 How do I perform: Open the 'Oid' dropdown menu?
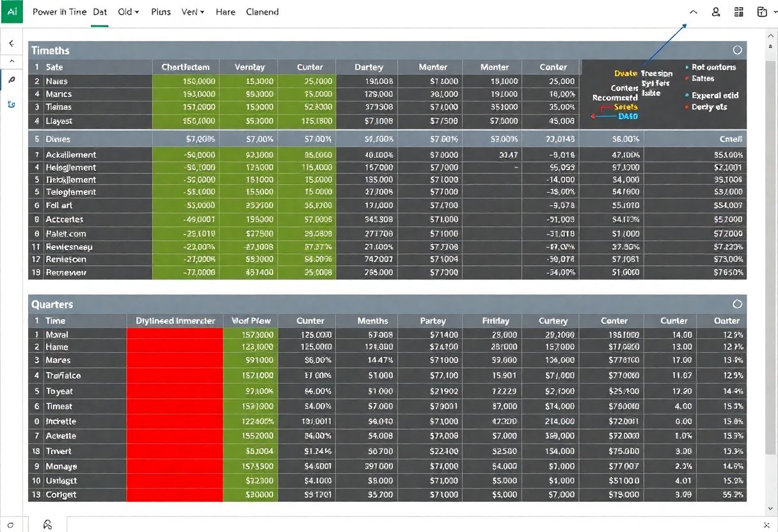tap(127, 12)
